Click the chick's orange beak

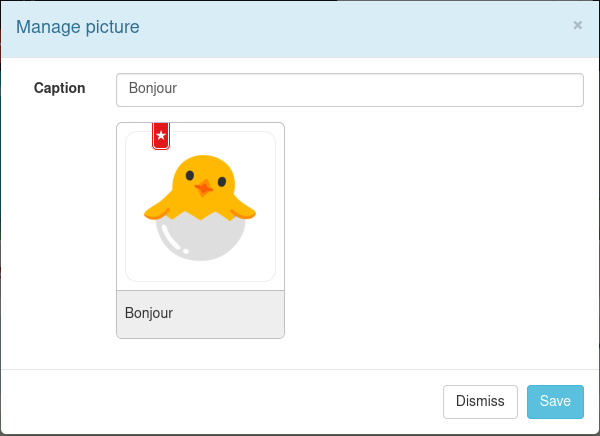tap(203, 187)
